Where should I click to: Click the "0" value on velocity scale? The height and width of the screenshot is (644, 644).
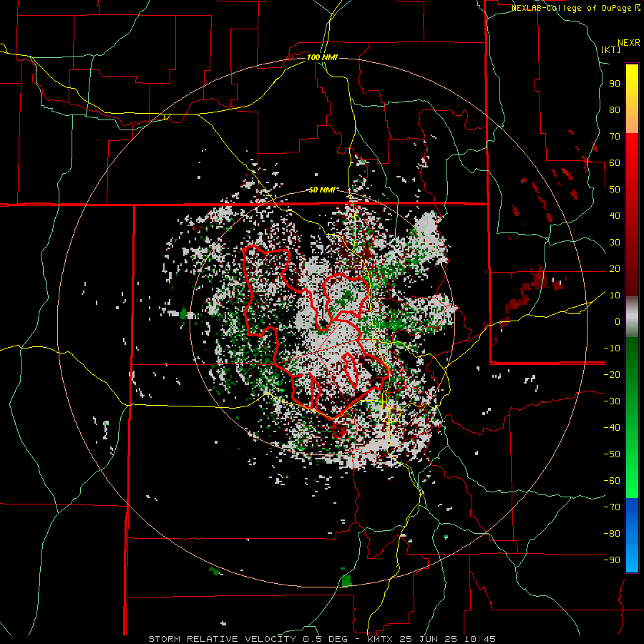point(618,321)
